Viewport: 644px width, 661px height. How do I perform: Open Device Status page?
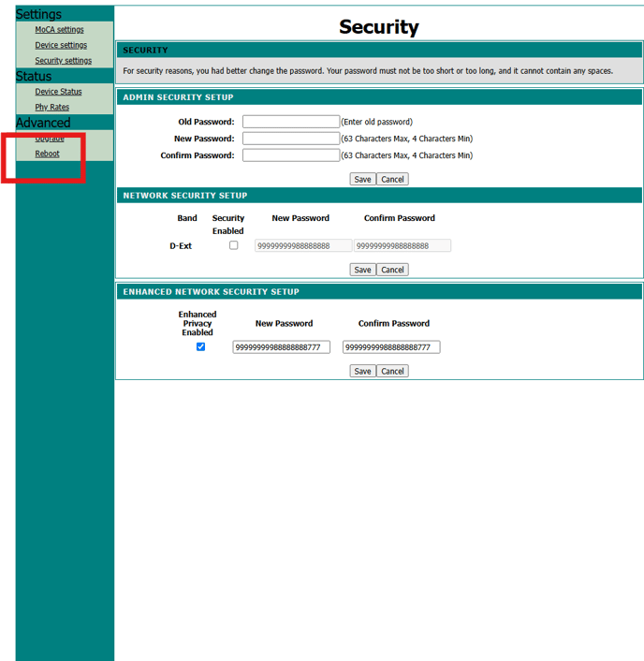[x=58, y=92]
